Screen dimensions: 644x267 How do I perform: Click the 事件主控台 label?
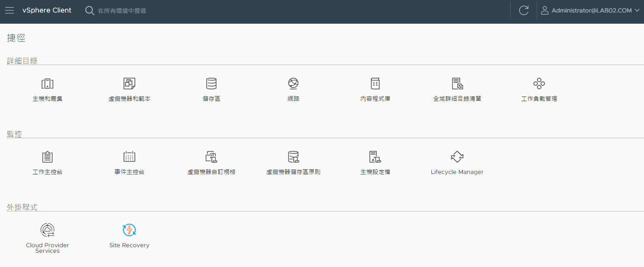coord(129,172)
